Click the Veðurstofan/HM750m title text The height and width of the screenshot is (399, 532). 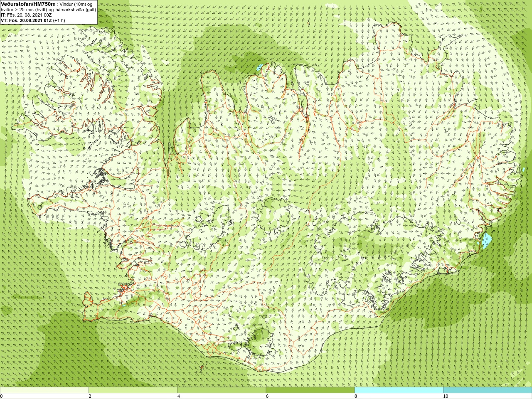pyautogui.click(x=28, y=4)
